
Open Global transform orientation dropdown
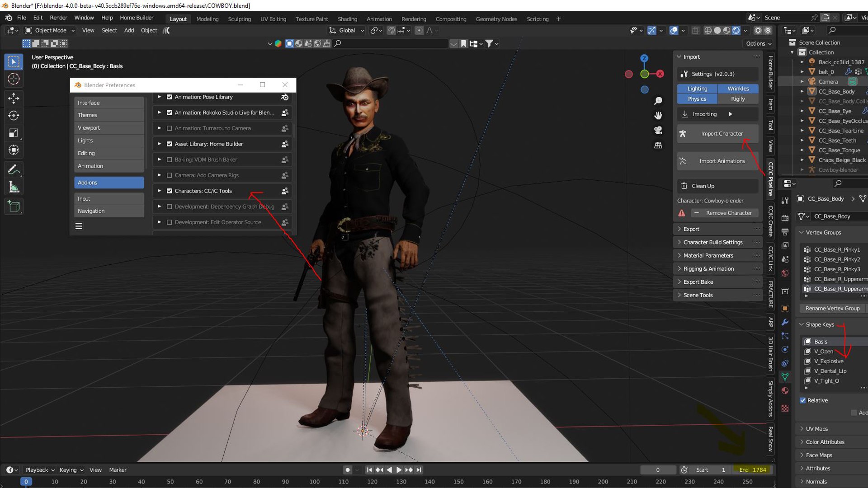point(346,30)
